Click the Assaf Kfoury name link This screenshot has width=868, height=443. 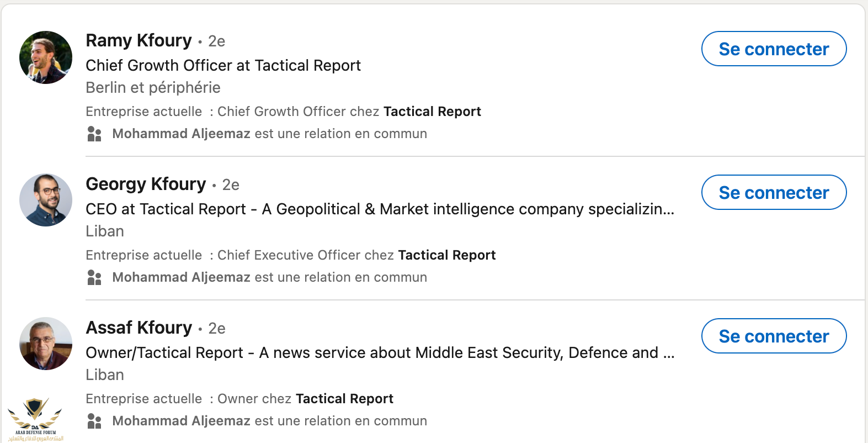(x=139, y=328)
